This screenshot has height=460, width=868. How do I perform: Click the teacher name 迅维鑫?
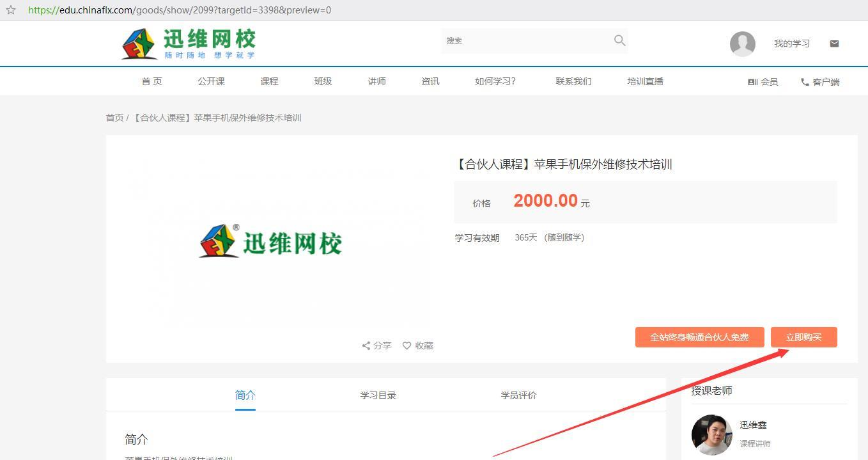coord(753,425)
